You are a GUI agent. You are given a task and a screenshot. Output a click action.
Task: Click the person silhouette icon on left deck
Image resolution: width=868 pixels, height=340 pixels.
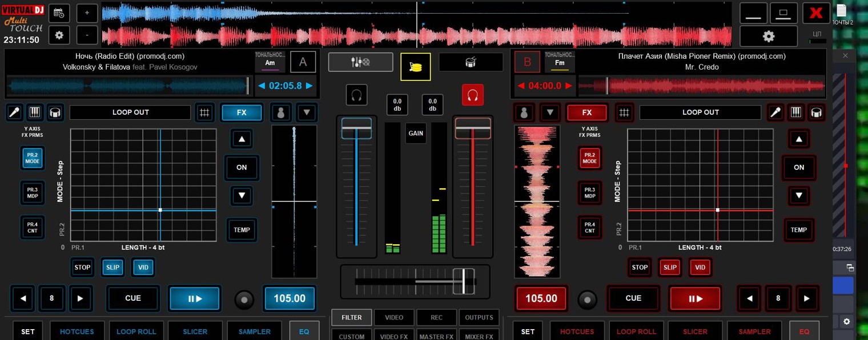click(x=280, y=112)
